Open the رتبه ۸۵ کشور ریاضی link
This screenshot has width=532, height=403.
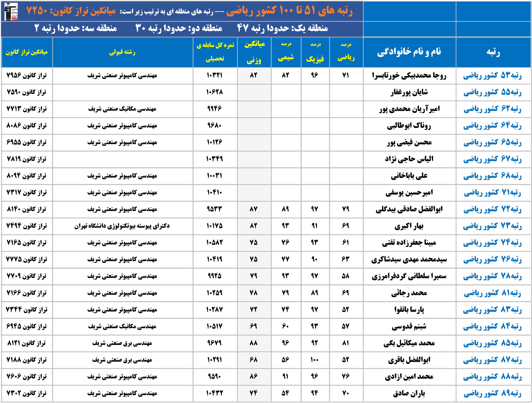click(x=493, y=343)
